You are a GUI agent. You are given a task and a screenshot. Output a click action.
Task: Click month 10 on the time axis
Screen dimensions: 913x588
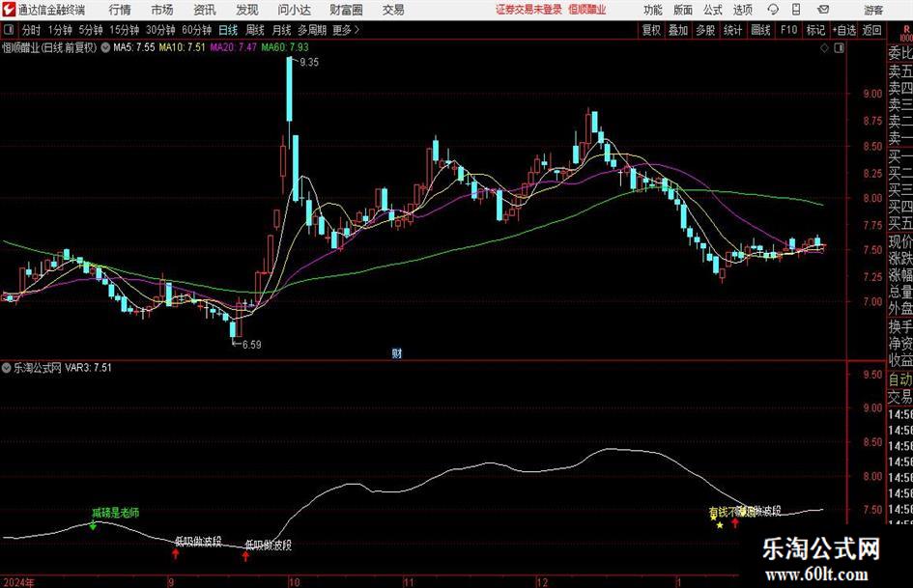294,582
